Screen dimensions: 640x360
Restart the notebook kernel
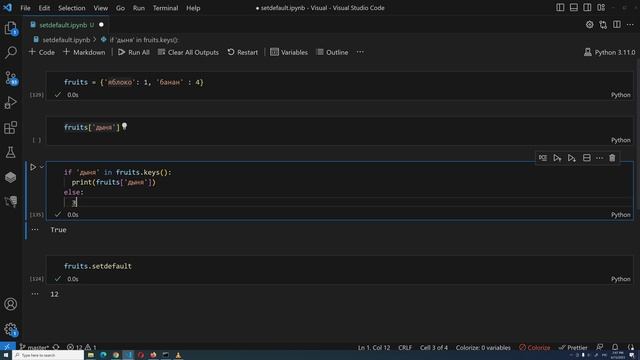click(243, 52)
